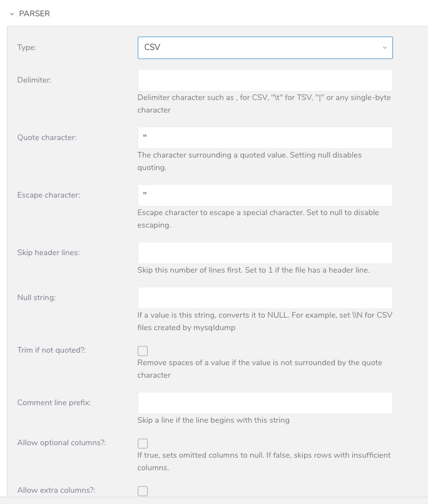Click the "Comment line prefix:" label

coord(54,403)
